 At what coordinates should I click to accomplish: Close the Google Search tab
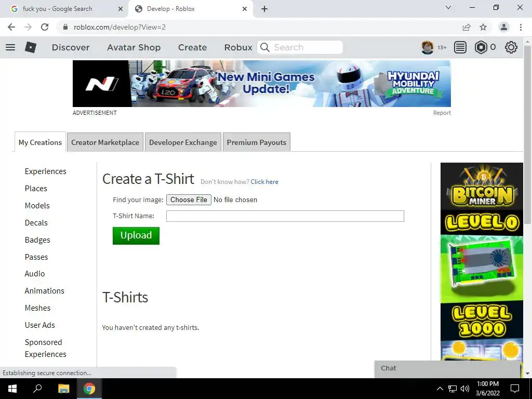click(x=121, y=9)
